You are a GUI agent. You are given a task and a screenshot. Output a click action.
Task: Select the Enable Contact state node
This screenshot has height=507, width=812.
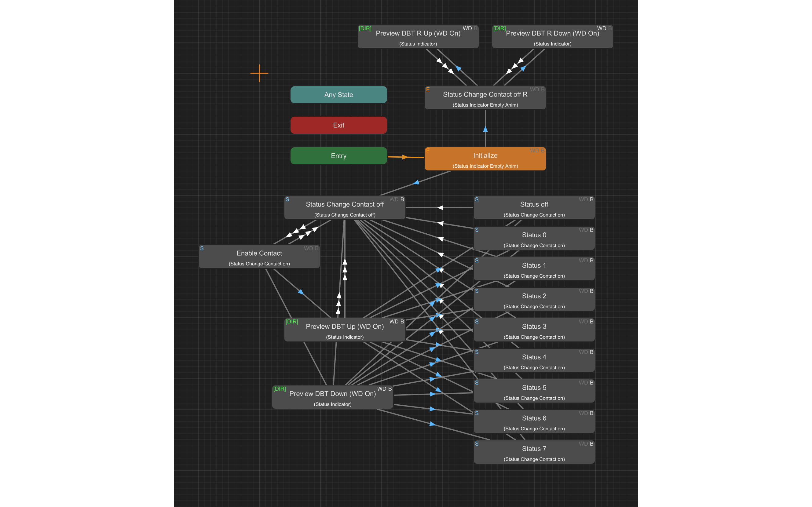click(x=259, y=257)
